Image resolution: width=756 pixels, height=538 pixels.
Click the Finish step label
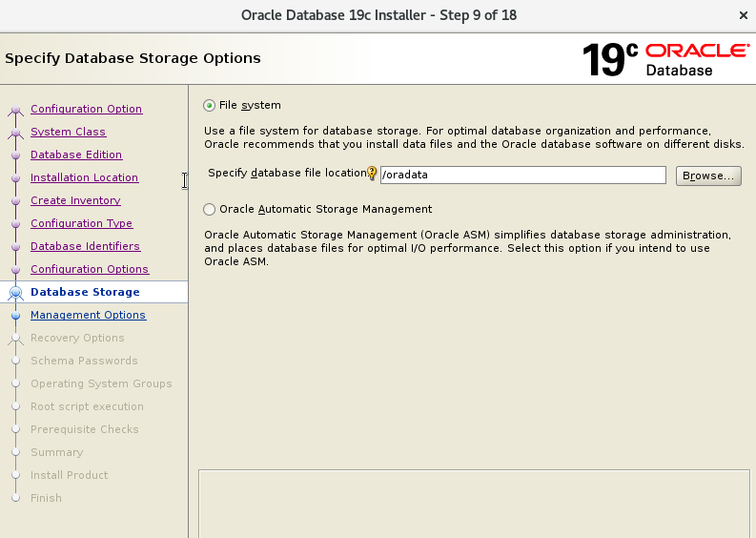(x=46, y=498)
